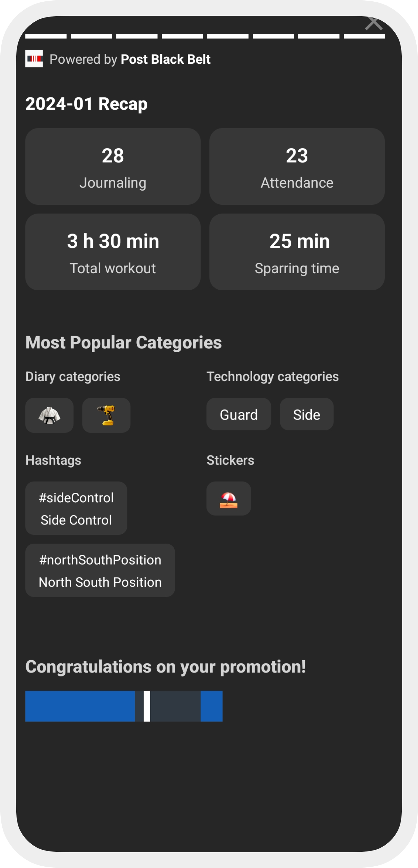The width and height of the screenshot is (418, 868).
Task: Open the 25 min Sparring time card
Action: coord(297,252)
